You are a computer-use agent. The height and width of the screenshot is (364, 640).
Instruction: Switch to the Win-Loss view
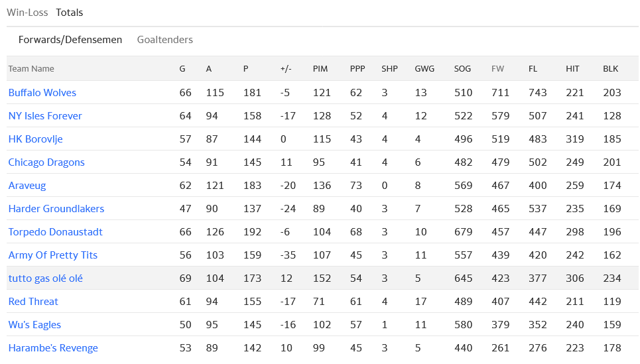27,13
